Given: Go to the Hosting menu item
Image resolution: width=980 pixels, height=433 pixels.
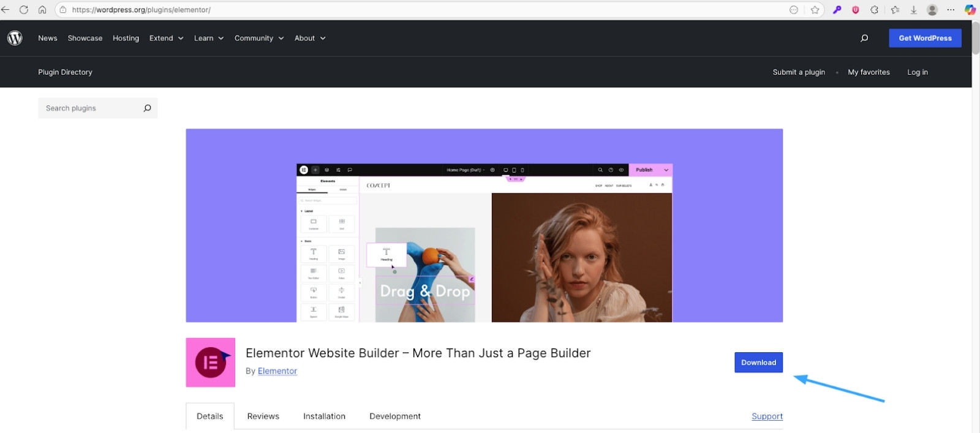Looking at the screenshot, I should click(x=126, y=38).
